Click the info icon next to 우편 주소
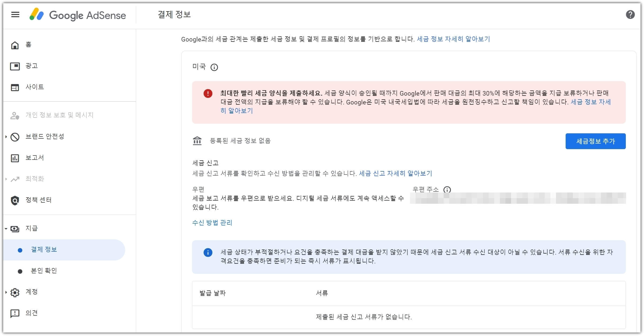The image size is (644, 336). pos(448,190)
